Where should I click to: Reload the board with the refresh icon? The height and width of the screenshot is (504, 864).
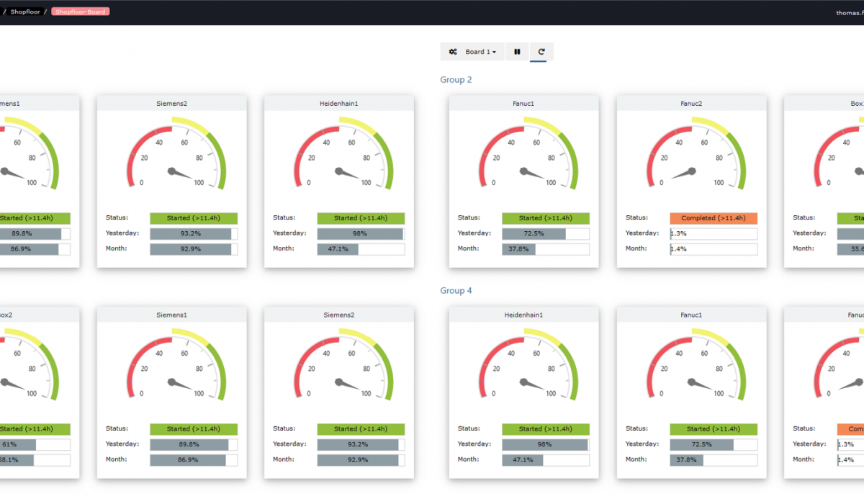pos(541,52)
